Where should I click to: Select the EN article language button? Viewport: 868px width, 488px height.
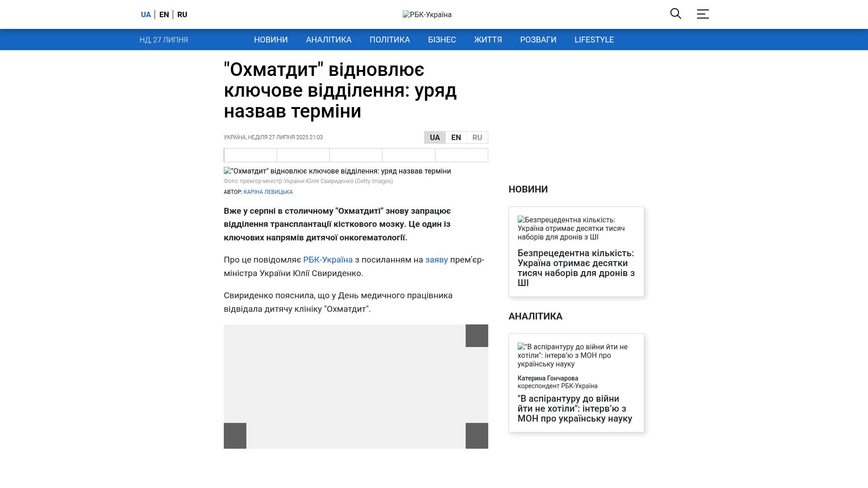[456, 137]
